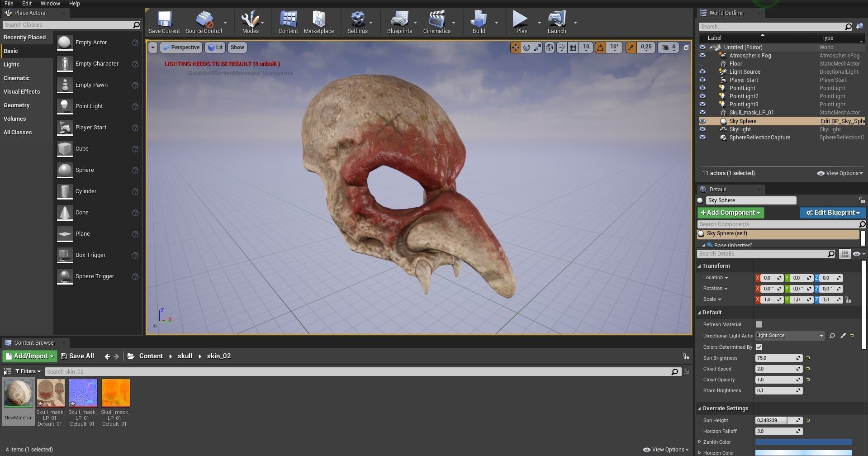This screenshot has height=456, width=868.
Task: Select the rotate gizmo tool in viewport
Action: coord(526,47)
